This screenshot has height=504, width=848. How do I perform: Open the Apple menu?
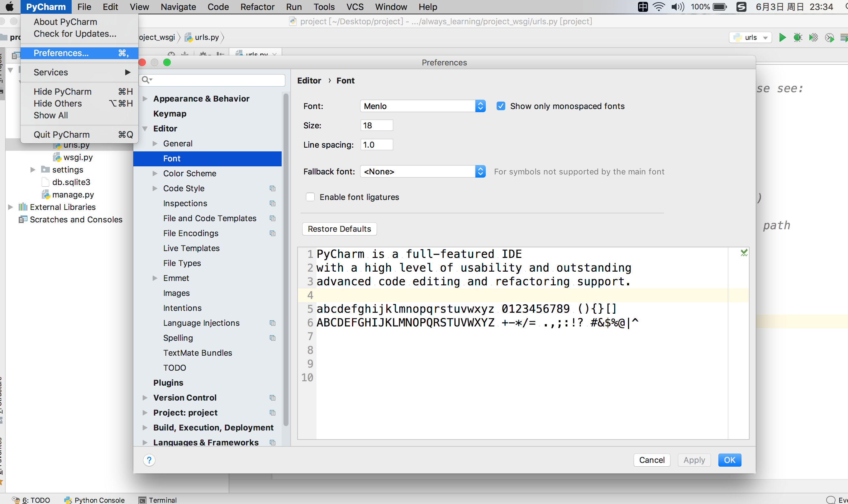pos(10,7)
